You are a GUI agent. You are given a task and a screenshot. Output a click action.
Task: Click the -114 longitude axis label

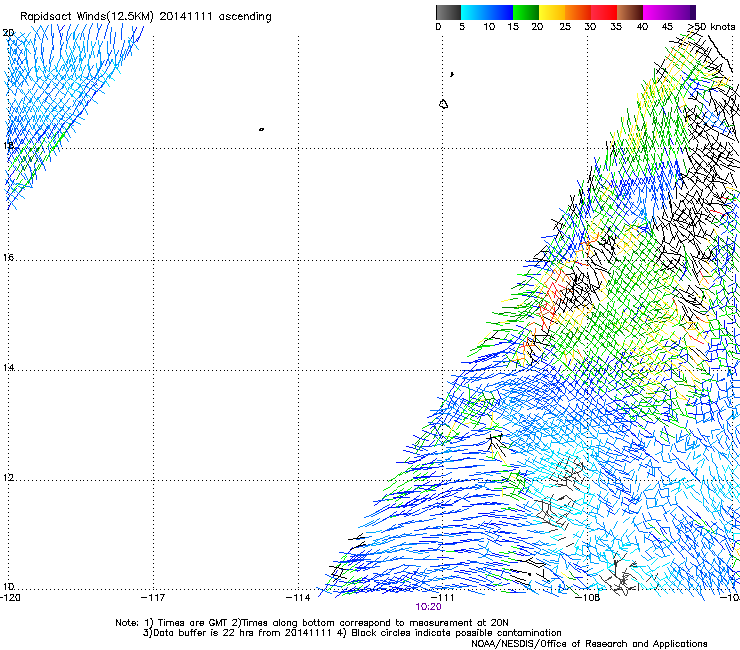tap(298, 598)
